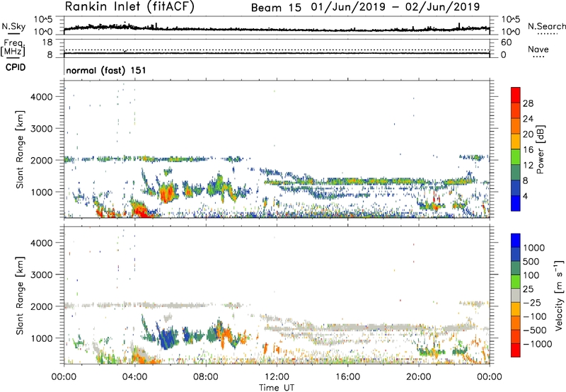Select the '4000' range tick on power panel
566x392 pixels.
42,97
